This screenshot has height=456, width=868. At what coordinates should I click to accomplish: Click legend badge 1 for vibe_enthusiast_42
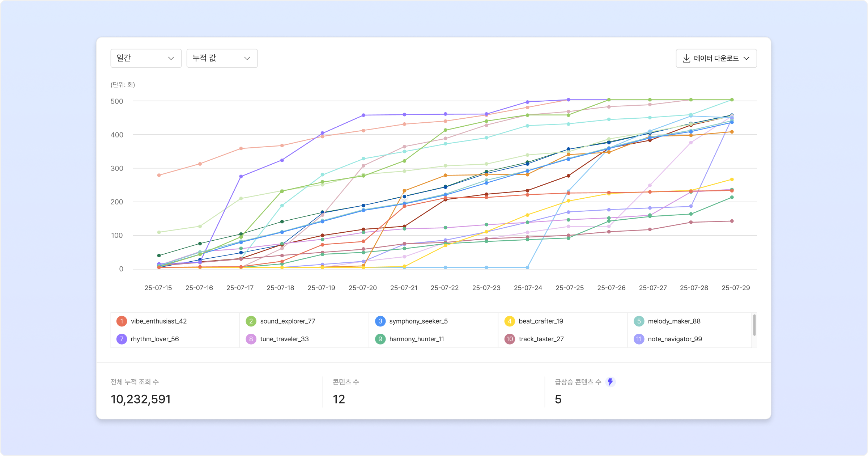point(122,321)
